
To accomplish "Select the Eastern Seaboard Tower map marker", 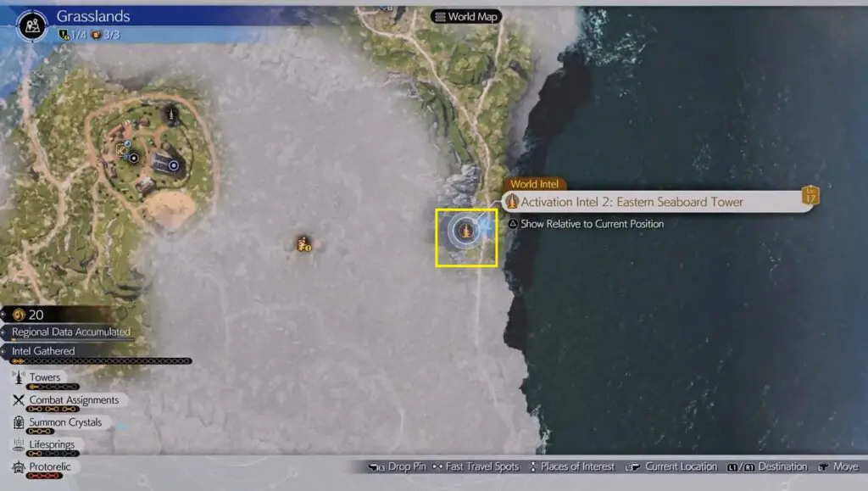I will pyautogui.click(x=465, y=230).
